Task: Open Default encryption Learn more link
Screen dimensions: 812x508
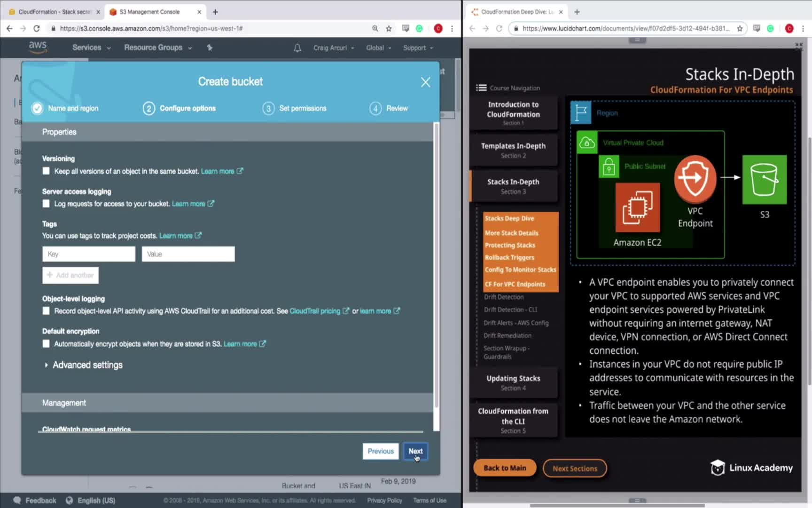Action: pos(244,344)
